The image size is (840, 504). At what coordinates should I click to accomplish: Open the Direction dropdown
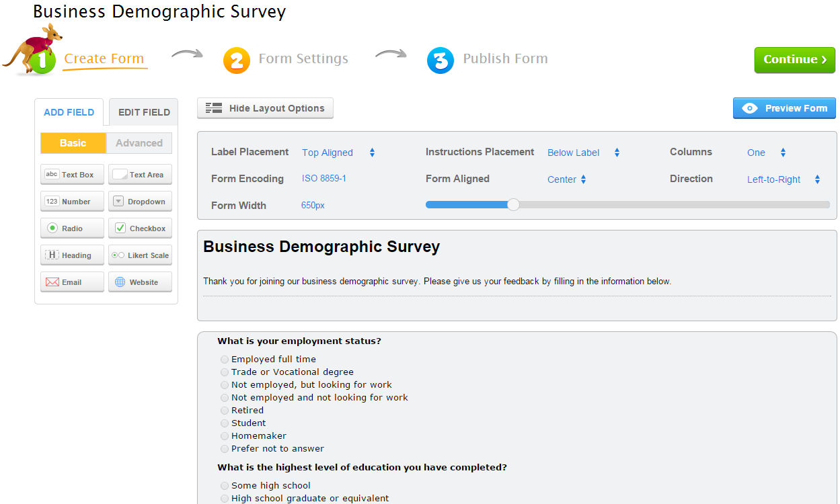784,179
